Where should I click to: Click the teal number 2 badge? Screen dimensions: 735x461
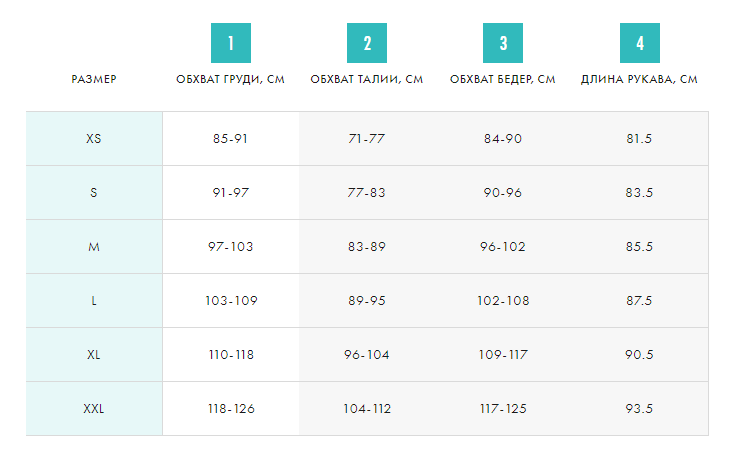coord(367,44)
